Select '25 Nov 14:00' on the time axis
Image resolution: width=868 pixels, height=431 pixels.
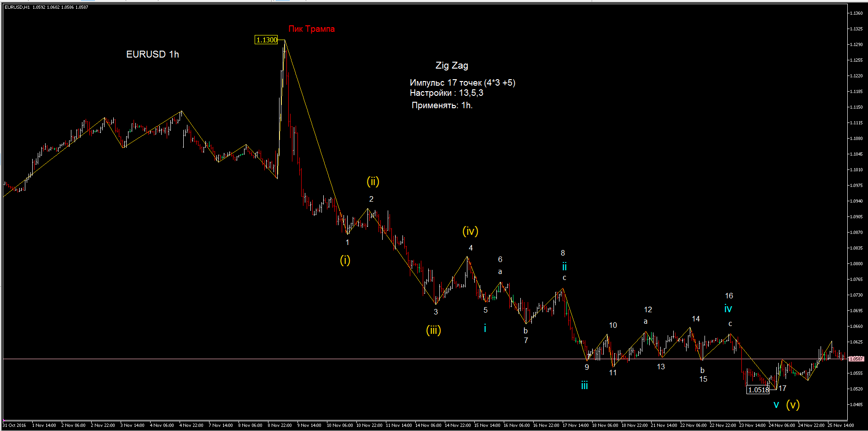tap(841, 425)
